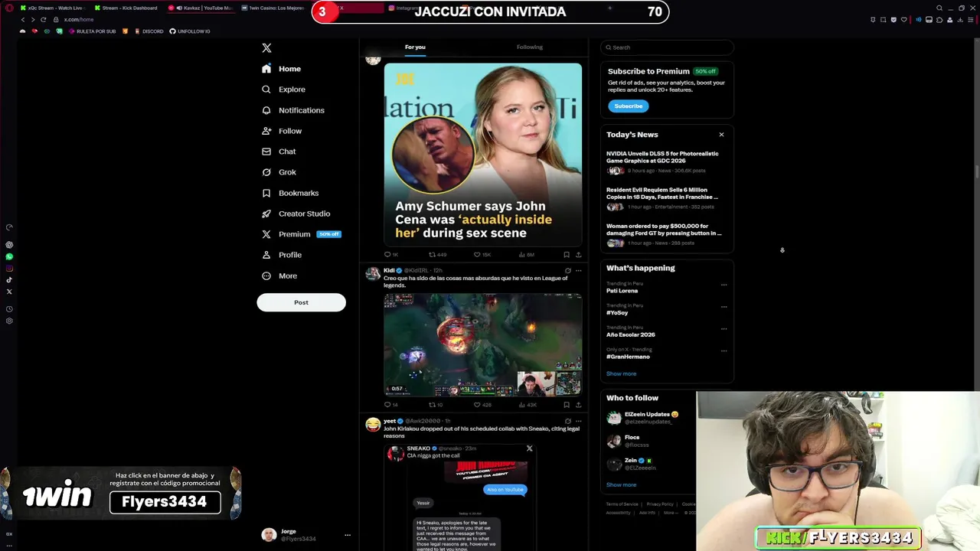Share the Amy Schumer post
The image size is (980, 551).
point(578,254)
